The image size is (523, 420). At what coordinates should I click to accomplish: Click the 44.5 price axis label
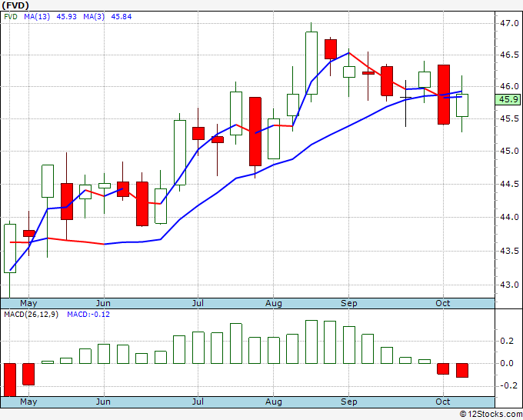pos(509,184)
